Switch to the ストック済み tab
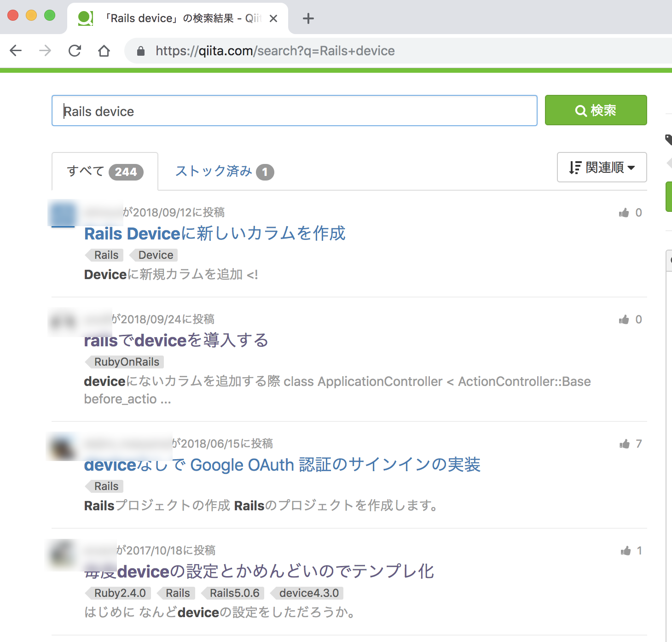This screenshot has width=672, height=642. pyautogui.click(x=224, y=171)
